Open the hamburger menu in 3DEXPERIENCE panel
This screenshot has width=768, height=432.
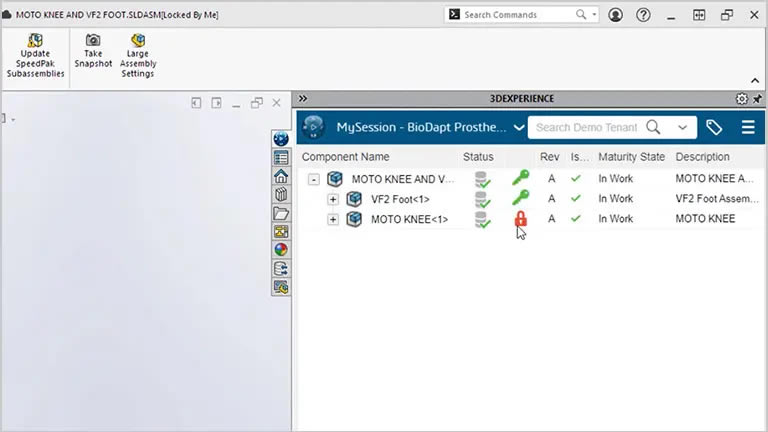pyautogui.click(x=748, y=127)
